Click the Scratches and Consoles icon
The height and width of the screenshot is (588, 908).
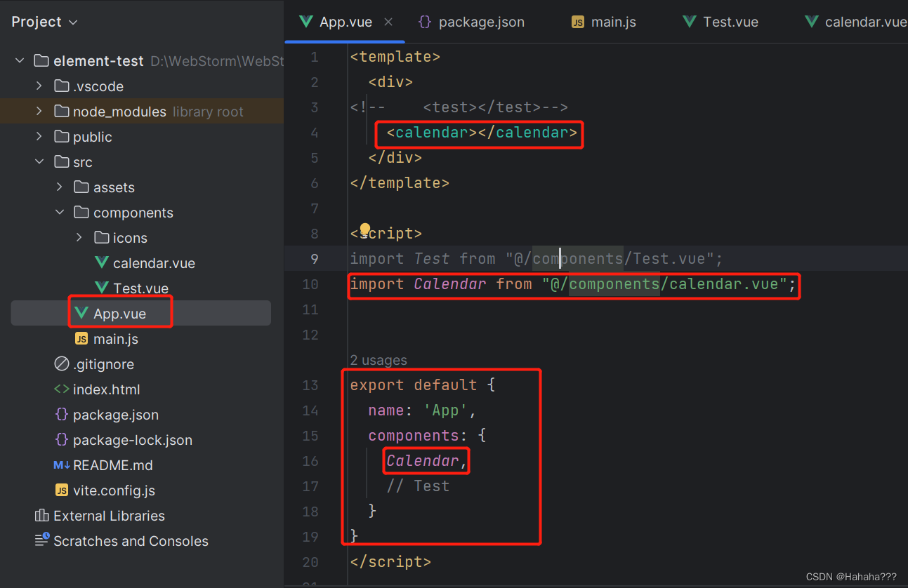(x=41, y=541)
